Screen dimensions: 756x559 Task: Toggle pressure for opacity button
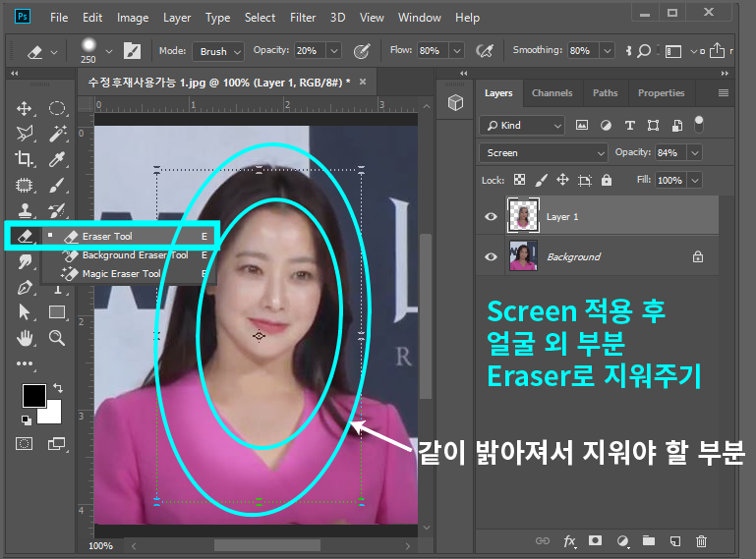click(x=362, y=51)
